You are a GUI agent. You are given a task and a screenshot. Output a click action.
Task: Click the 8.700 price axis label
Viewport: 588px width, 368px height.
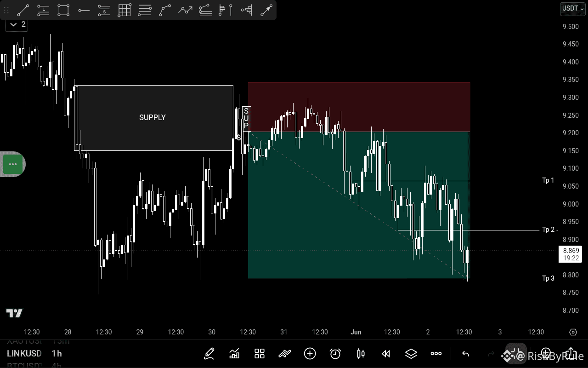pos(571,310)
